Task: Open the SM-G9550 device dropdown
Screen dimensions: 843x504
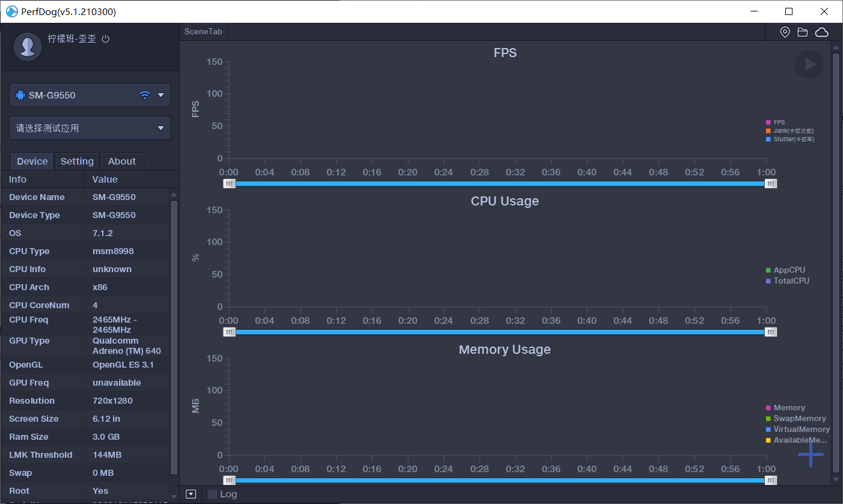Action: coord(161,95)
